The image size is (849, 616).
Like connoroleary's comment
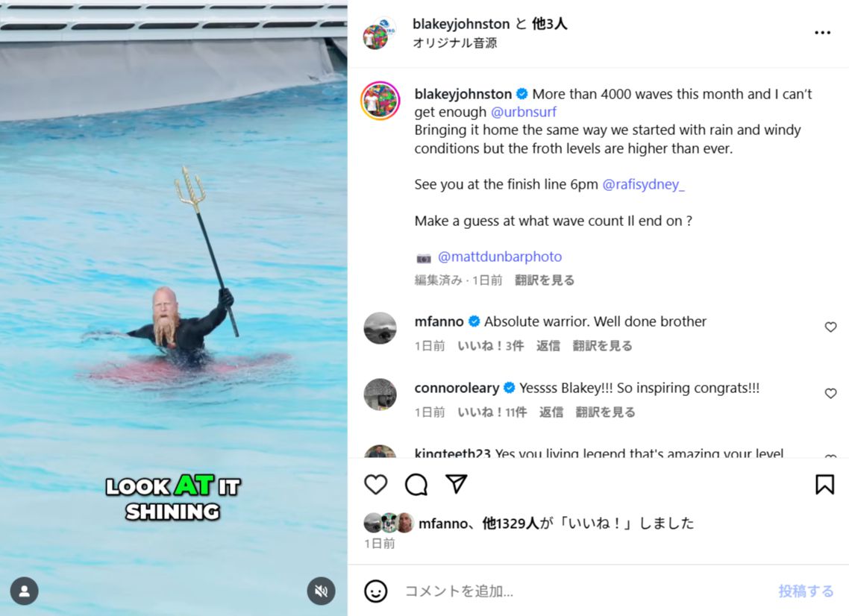pos(830,394)
